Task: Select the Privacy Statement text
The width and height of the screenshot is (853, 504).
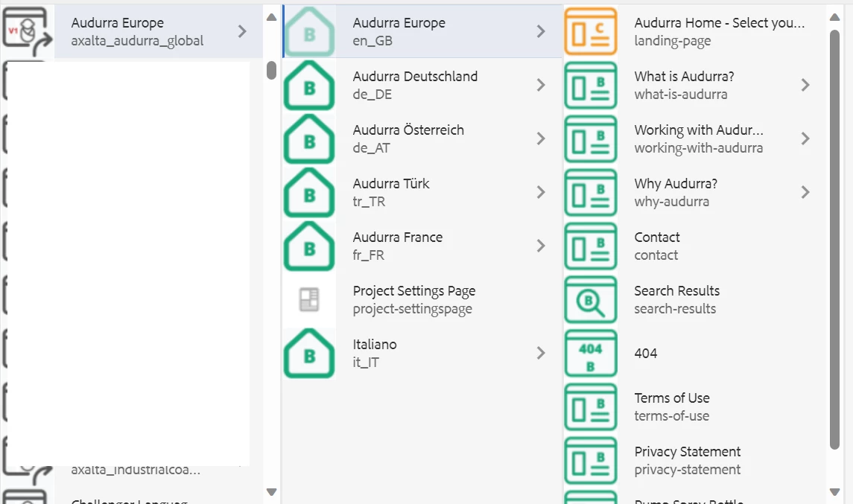Action: (688, 461)
